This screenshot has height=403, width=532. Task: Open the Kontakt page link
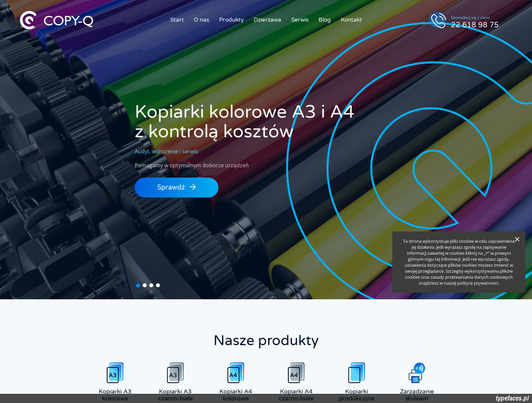coord(351,20)
